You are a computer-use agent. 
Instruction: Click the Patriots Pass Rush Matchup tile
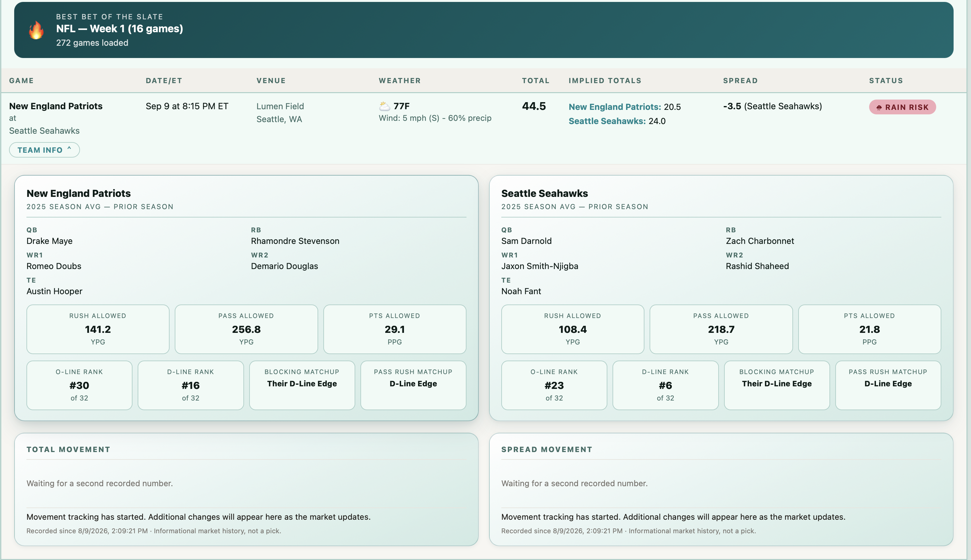413,385
